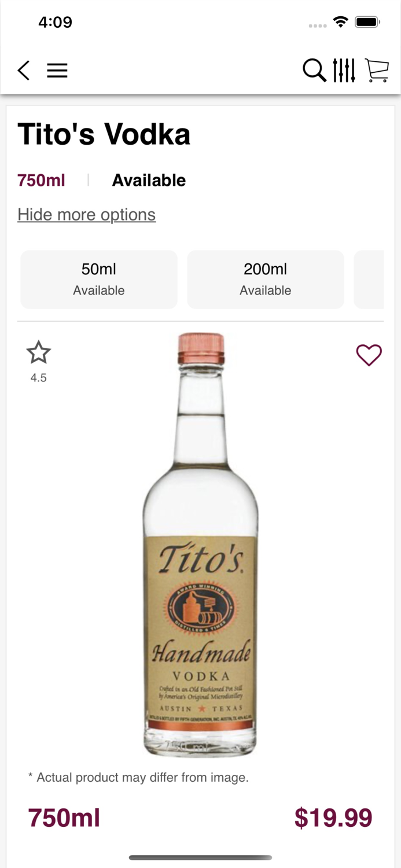Tap the $19.99 price

pos(333,818)
